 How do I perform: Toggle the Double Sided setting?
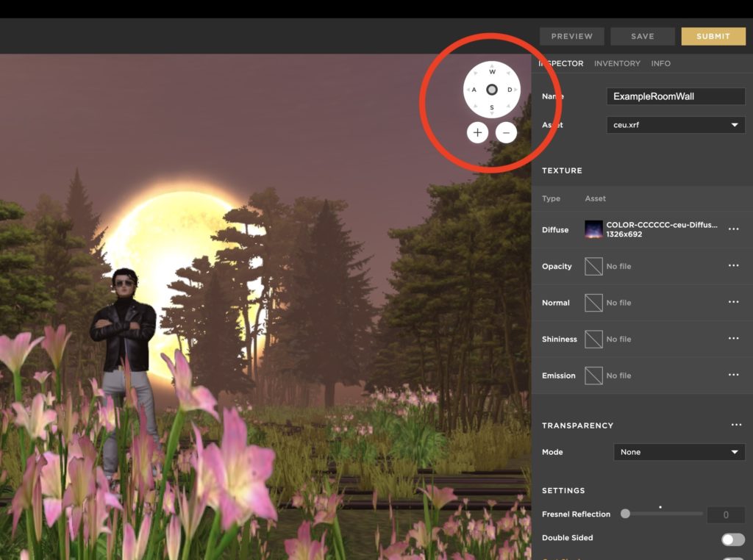coord(732,539)
